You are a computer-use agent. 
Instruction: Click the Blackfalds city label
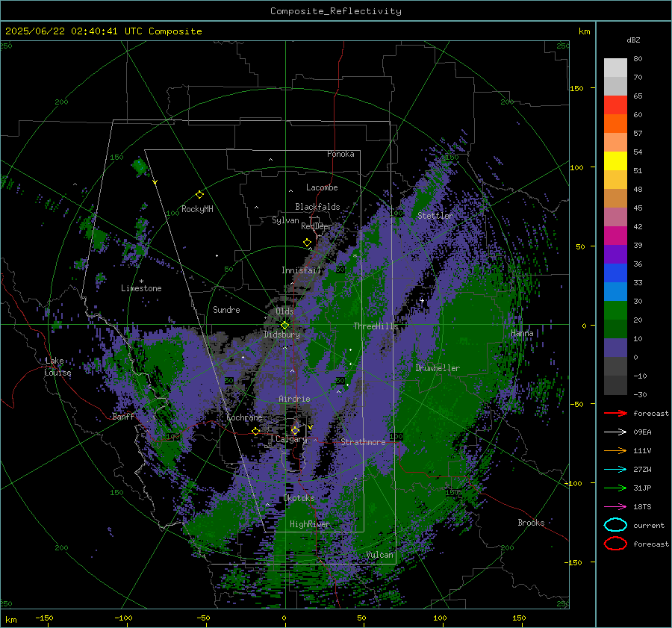coord(317,207)
